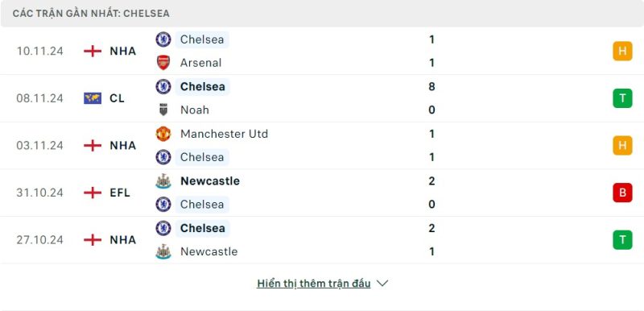Click the "Hiển thị thêm trận đấu" link

pyautogui.click(x=314, y=284)
